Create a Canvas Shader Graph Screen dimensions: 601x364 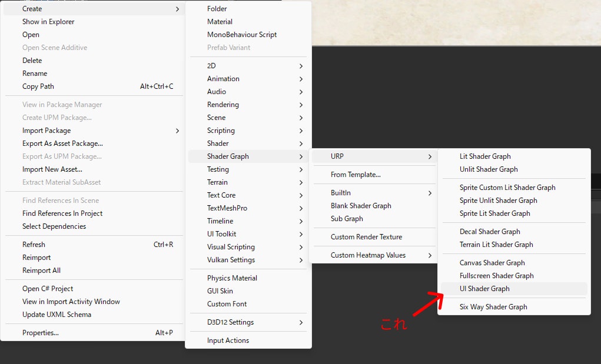tap(514, 263)
